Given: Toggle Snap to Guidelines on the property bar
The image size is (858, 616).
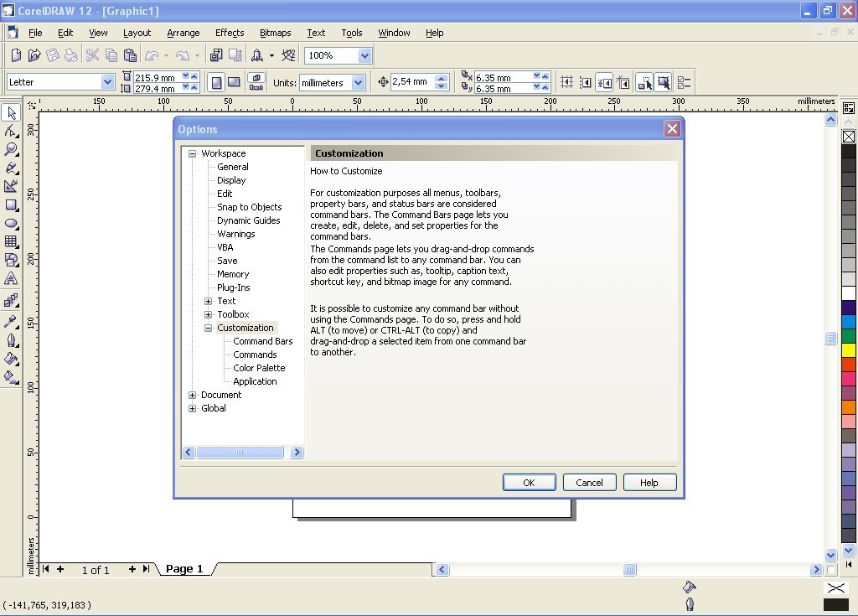Looking at the screenshot, I should tap(585, 82).
